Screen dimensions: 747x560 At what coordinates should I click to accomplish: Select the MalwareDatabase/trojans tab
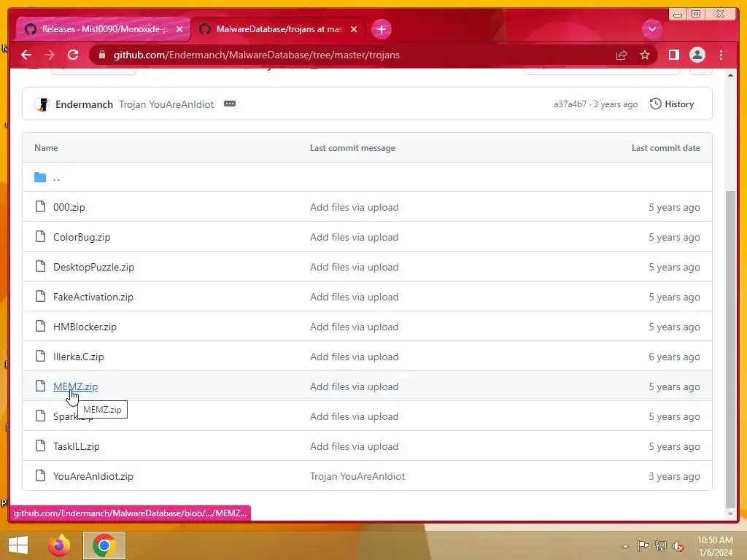(279, 29)
